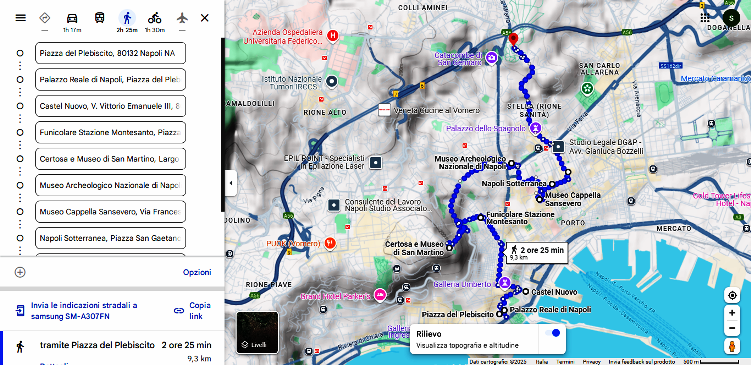Open the Google apps grid

tap(705, 18)
